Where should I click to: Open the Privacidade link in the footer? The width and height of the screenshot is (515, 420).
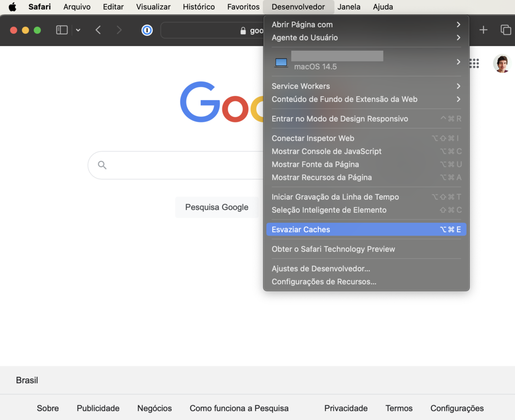pyautogui.click(x=346, y=408)
